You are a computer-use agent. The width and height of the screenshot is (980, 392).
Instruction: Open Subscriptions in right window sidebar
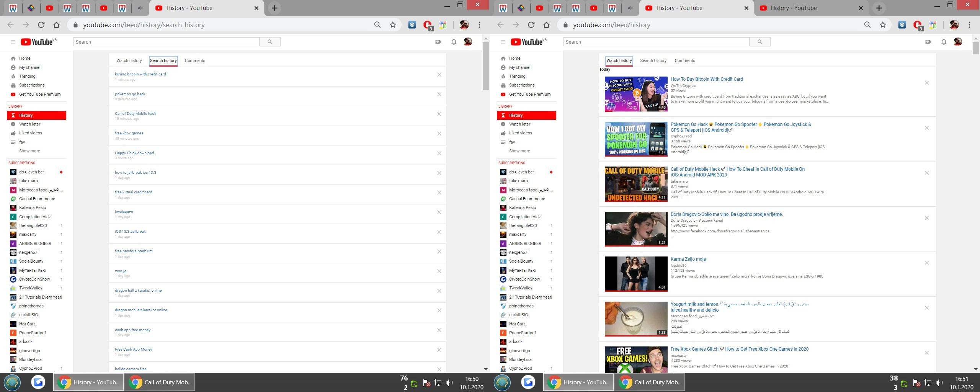[x=522, y=85]
